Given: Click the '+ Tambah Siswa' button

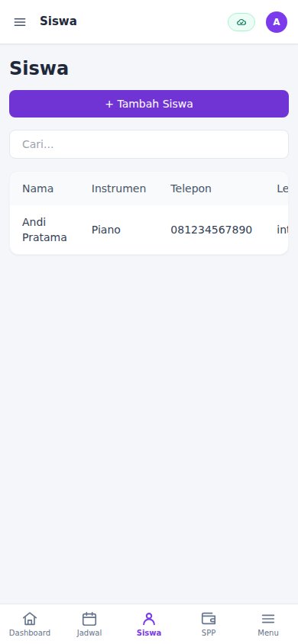Looking at the screenshot, I should click(149, 104).
